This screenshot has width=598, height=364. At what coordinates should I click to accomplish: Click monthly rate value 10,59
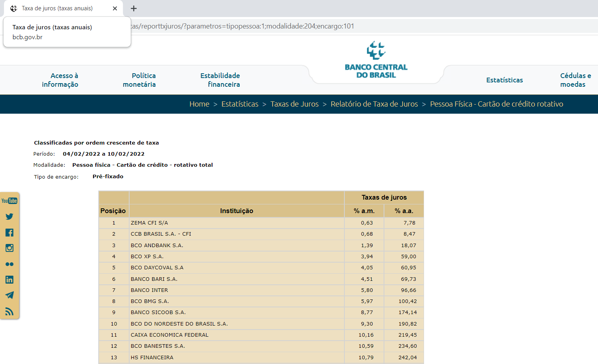(366, 346)
